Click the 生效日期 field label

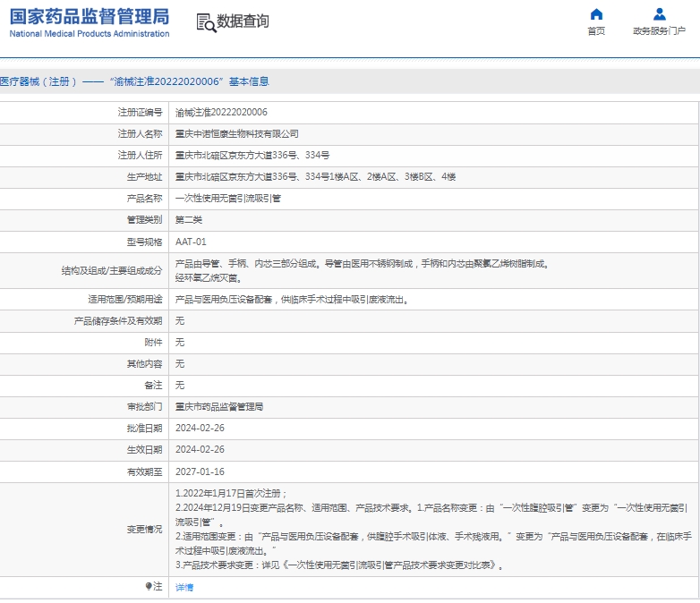[144, 449]
